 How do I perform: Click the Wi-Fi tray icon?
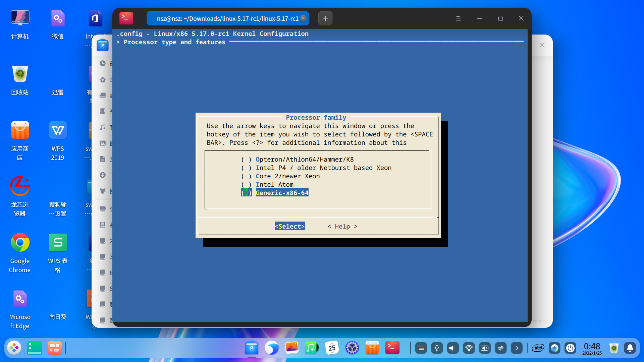tap(469, 348)
